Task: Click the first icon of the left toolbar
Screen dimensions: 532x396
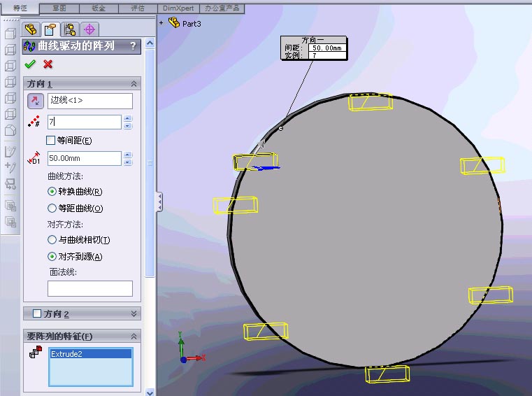Action: click(x=10, y=34)
